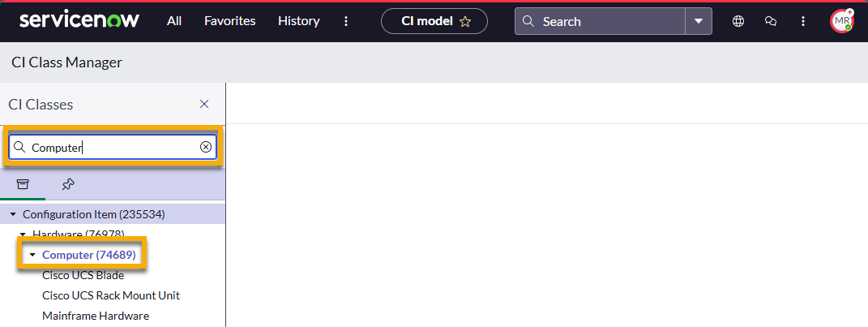The image size is (868, 327).
Task: Select Computer (74689) class
Action: pyautogui.click(x=89, y=255)
